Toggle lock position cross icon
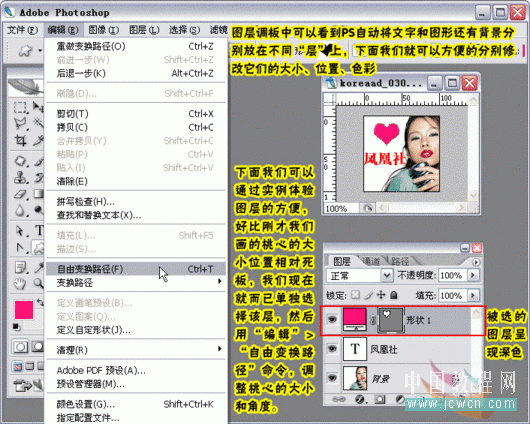Image resolution: width=530 pixels, height=424 pixels. pyautogui.click(x=381, y=295)
